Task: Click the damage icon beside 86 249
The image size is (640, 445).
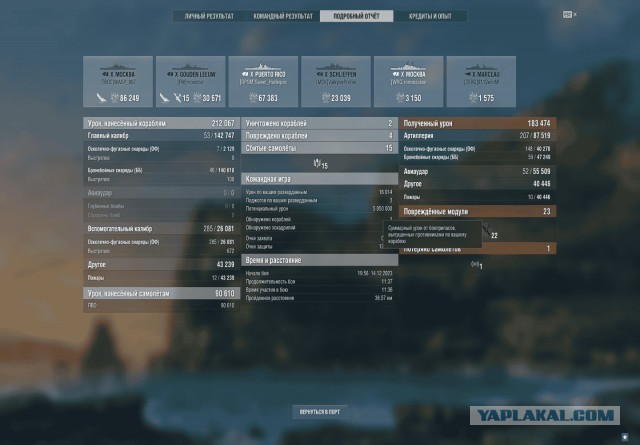Action: coord(115,98)
